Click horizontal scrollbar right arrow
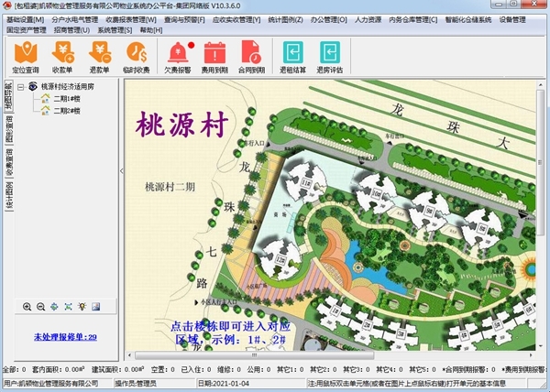The image size is (550, 392). 531,355
